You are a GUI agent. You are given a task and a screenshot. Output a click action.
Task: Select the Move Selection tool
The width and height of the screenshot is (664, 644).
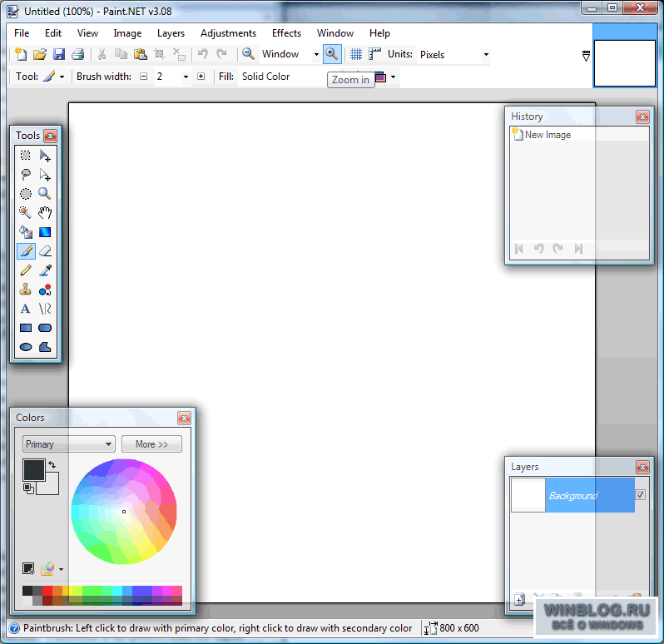[x=45, y=175]
